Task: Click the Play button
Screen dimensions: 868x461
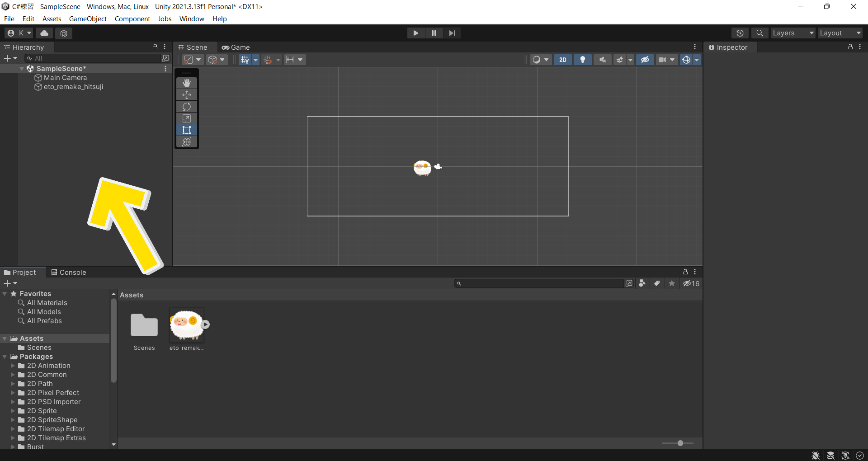Action: click(x=415, y=33)
